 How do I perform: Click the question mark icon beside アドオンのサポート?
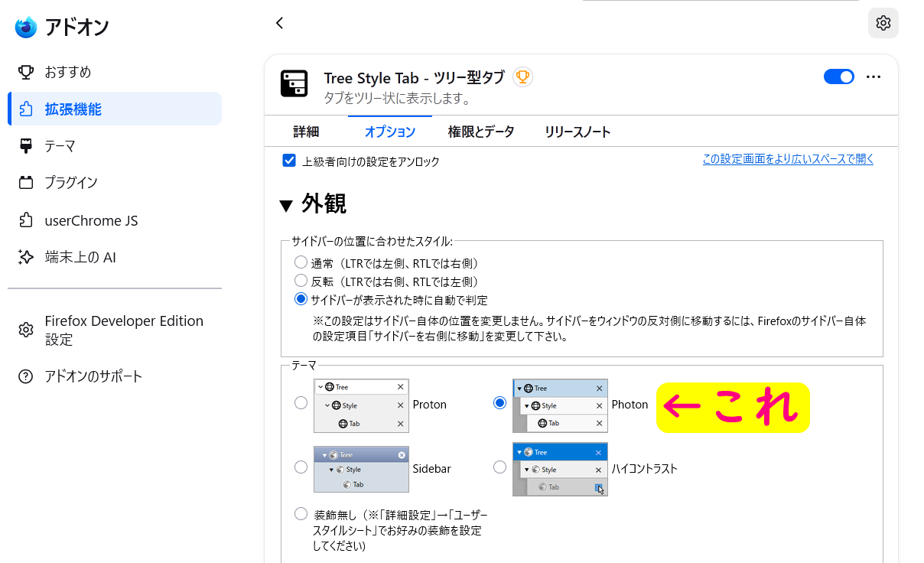26,376
